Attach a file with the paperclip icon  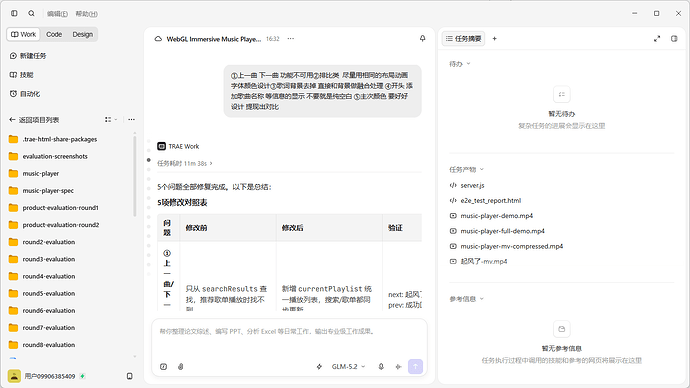[x=180, y=366]
